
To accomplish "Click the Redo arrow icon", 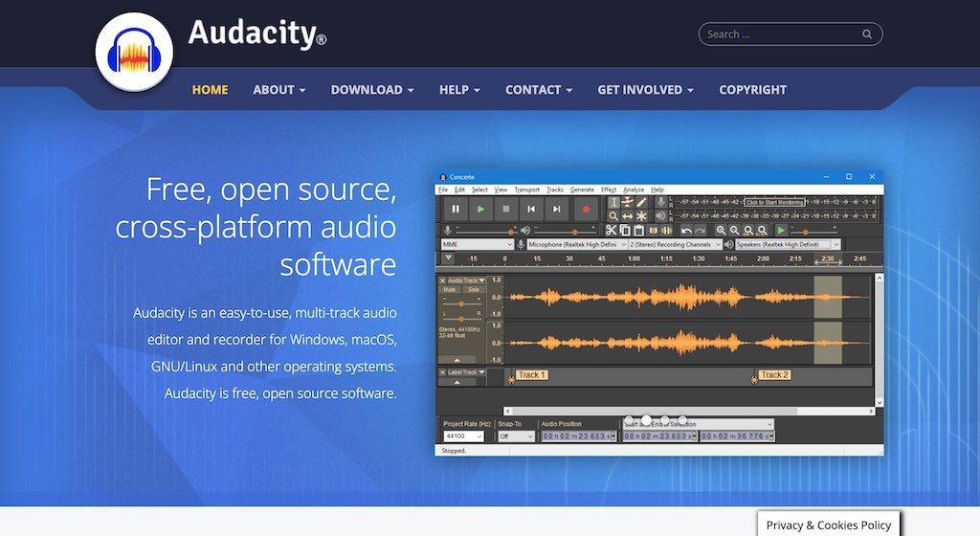I will [700, 231].
